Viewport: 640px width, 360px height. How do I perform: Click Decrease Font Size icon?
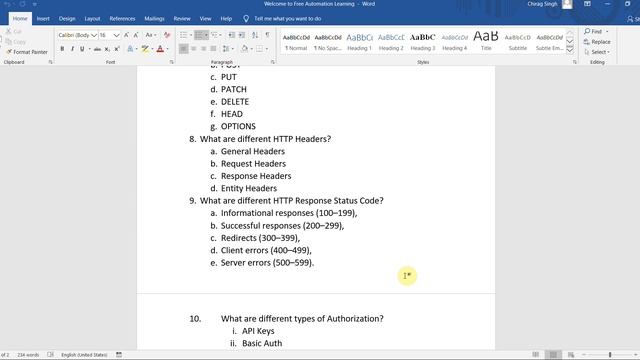136,35
